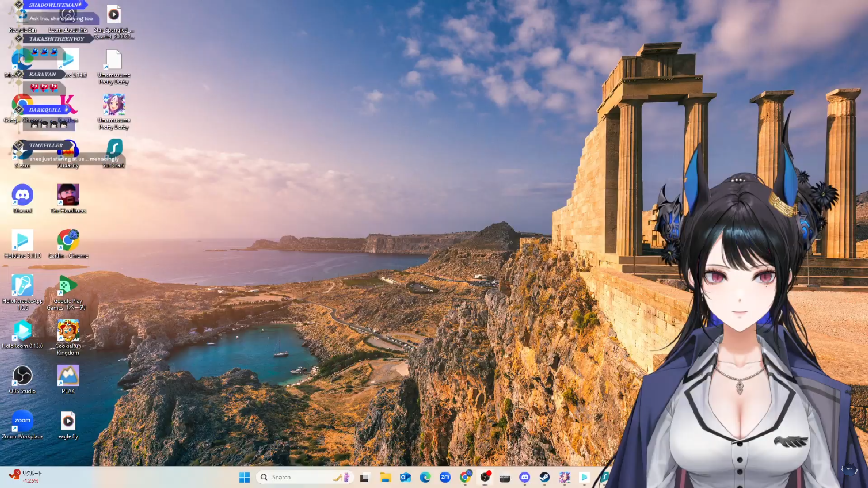Launch PEAK game shortcut

coord(68,376)
